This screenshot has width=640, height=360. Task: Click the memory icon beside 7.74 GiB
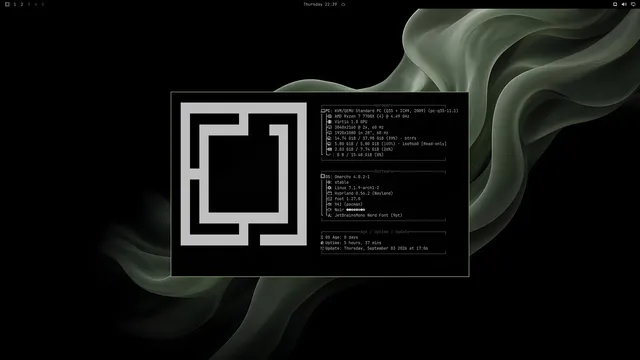[x=329, y=149]
